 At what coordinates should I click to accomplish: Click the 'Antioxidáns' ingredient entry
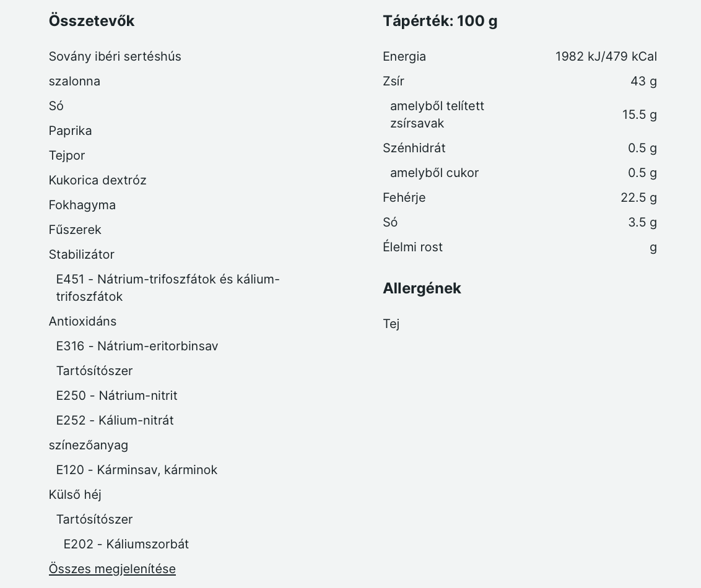[x=83, y=321]
